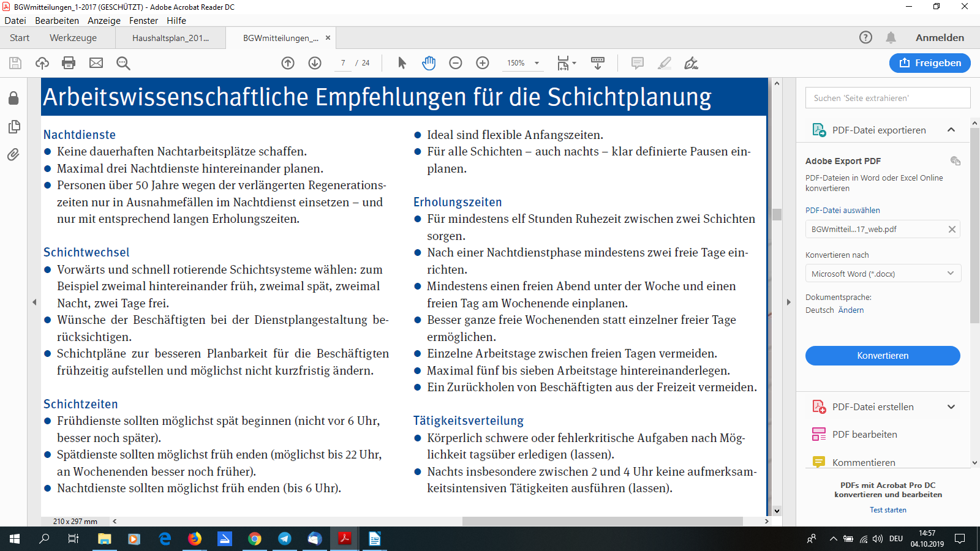Click the Print file icon
This screenshot has height=551, width=980.
tap(69, 63)
